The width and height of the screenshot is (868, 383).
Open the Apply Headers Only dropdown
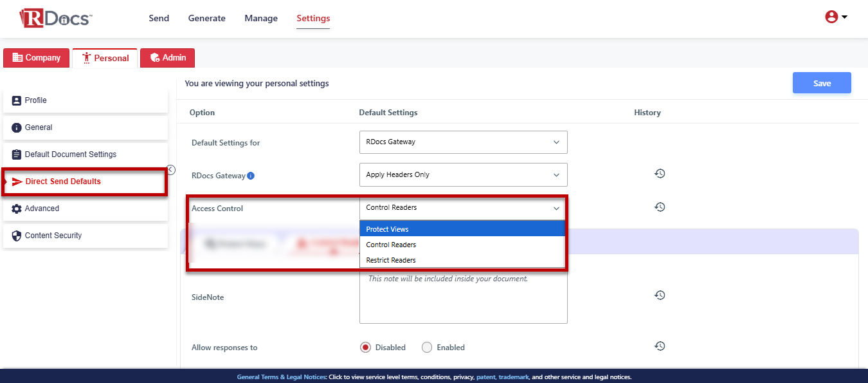[x=463, y=174]
